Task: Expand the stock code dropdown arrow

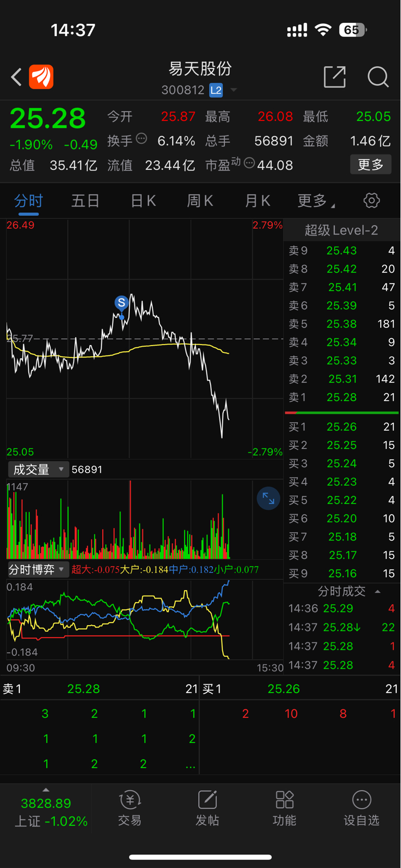Action: 234,90
